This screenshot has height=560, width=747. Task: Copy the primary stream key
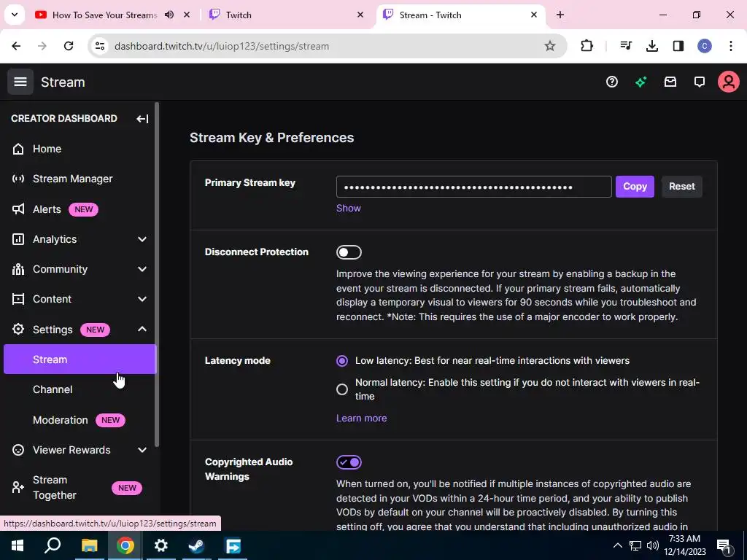coord(635,187)
